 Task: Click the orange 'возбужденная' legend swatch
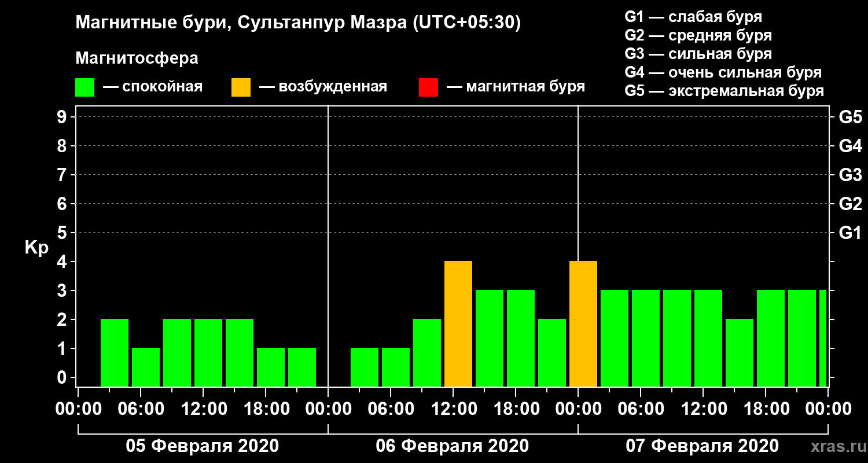click(x=241, y=87)
